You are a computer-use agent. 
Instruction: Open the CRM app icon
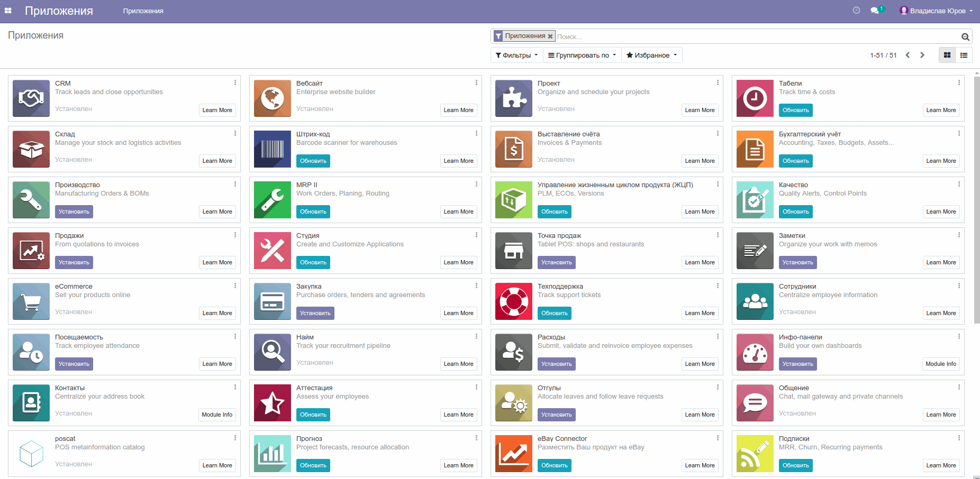(30, 98)
